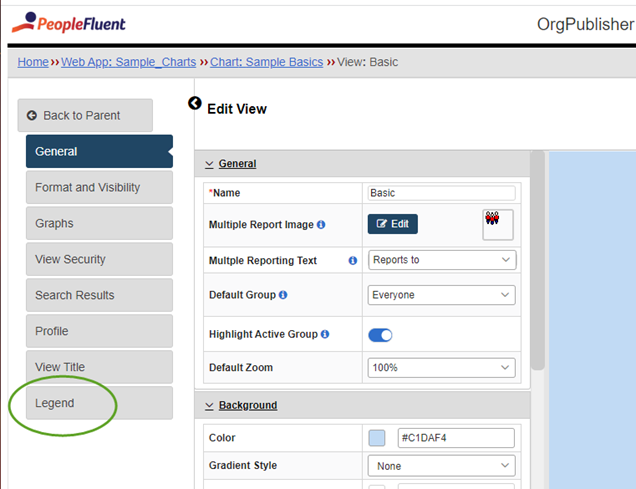Click the PeopleFluent logo
The image size is (636, 489).
tap(69, 23)
